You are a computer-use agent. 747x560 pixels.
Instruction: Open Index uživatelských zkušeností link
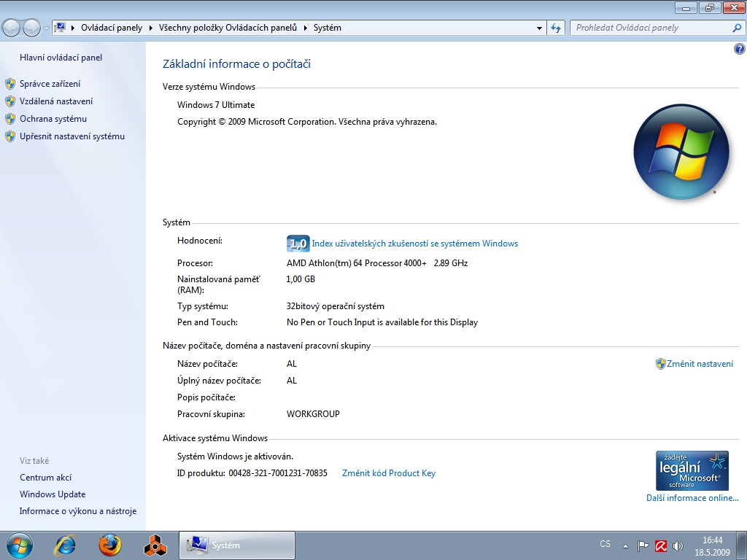(415, 244)
